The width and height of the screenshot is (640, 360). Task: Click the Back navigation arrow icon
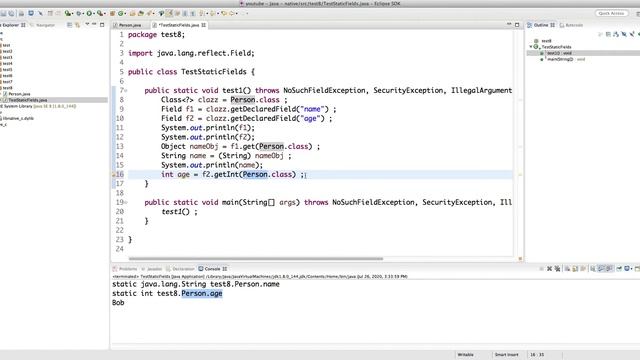coord(224,13)
